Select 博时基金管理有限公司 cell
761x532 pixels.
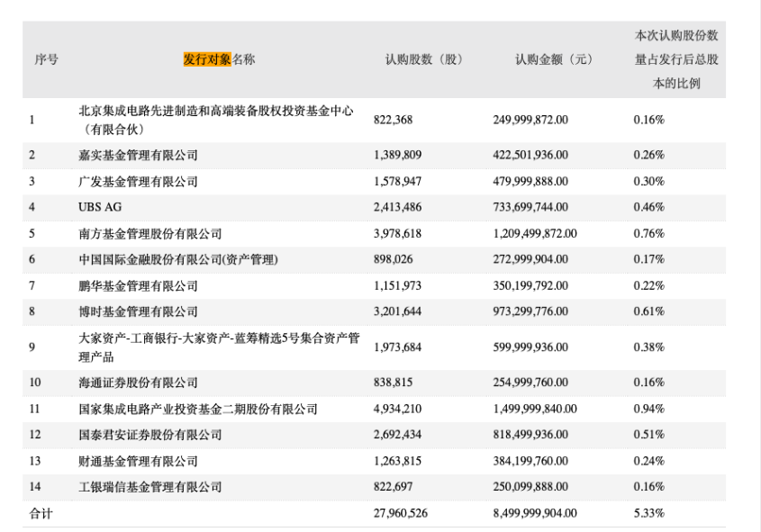pyautogui.click(x=139, y=311)
